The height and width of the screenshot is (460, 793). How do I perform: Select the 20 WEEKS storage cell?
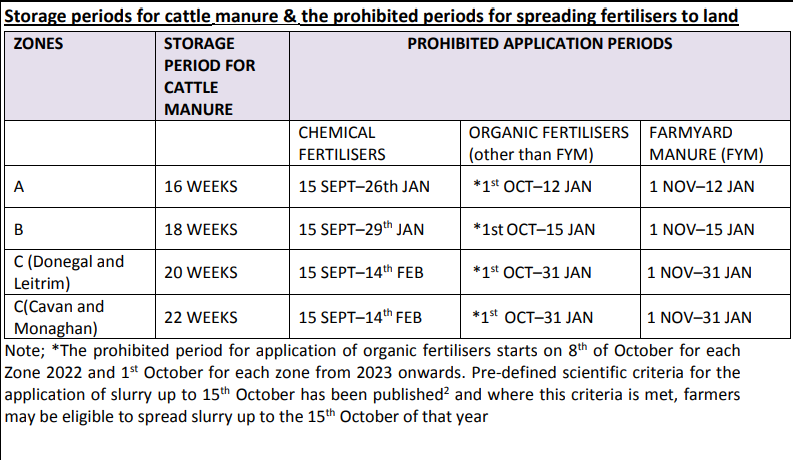pyautogui.click(x=201, y=272)
